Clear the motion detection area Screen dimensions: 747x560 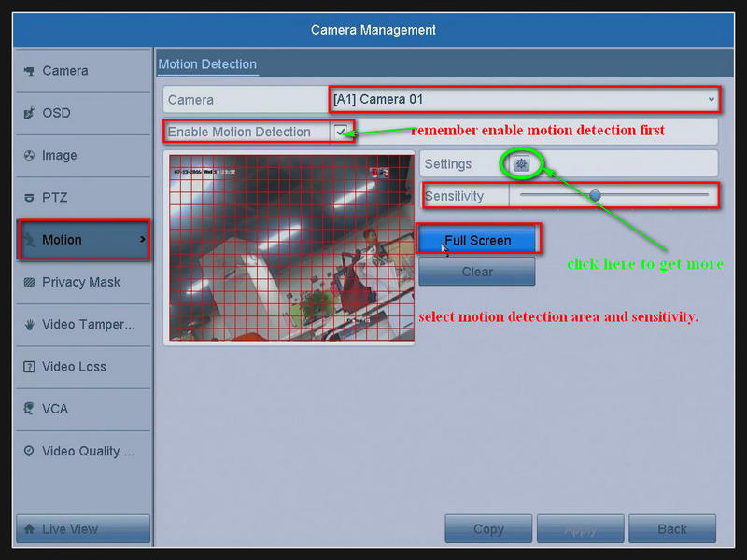pyautogui.click(x=477, y=272)
